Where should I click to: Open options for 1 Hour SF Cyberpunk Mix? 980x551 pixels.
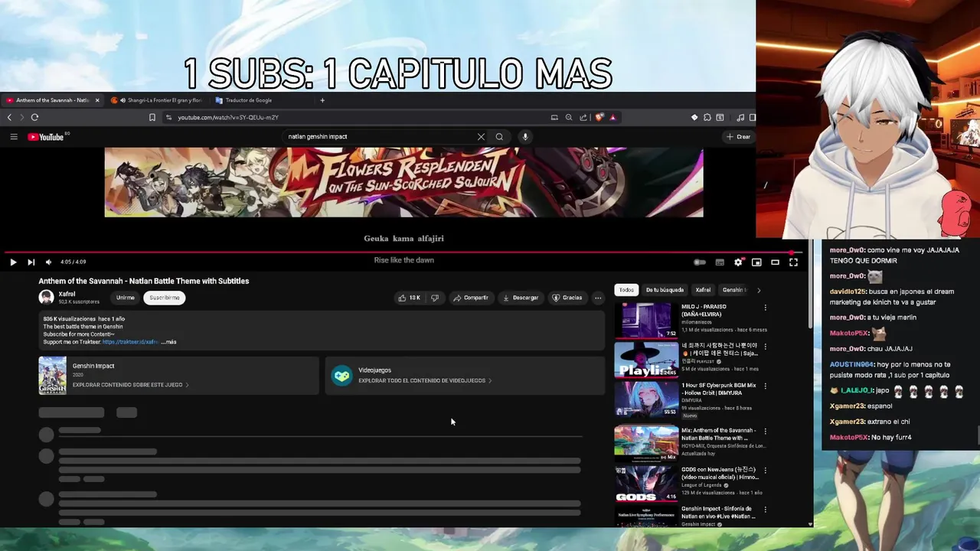(765, 386)
